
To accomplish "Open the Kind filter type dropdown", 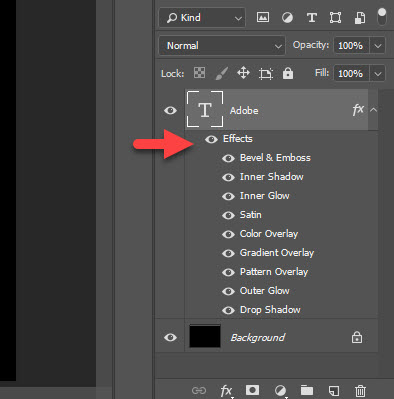I will [x=202, y=18].
